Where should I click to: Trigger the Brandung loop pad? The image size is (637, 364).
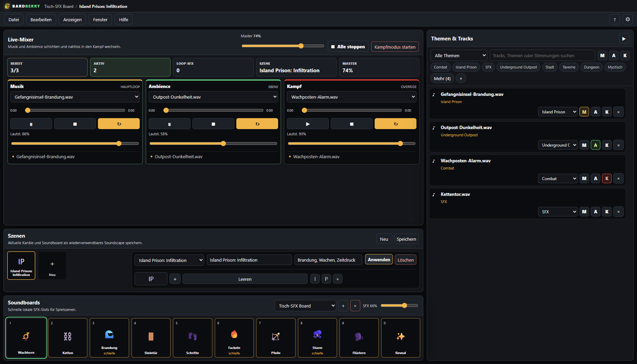[109, 338]
